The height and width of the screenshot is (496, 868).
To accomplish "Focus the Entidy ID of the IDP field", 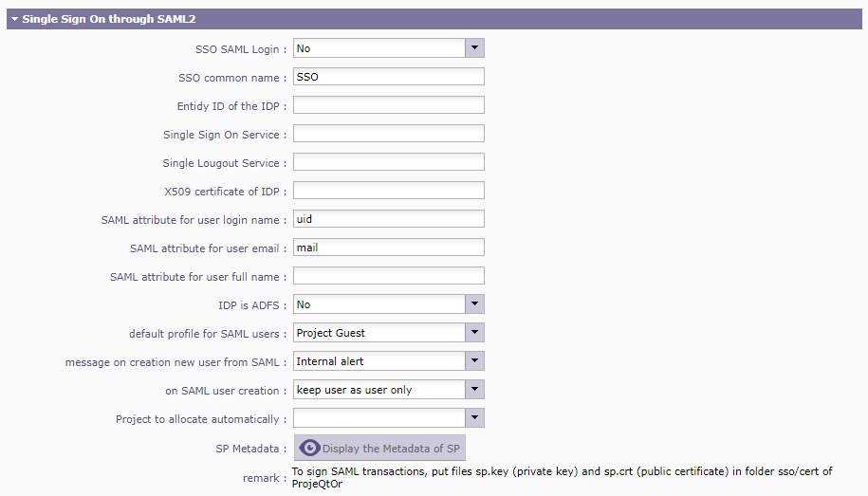I will [x=388, y=105].
